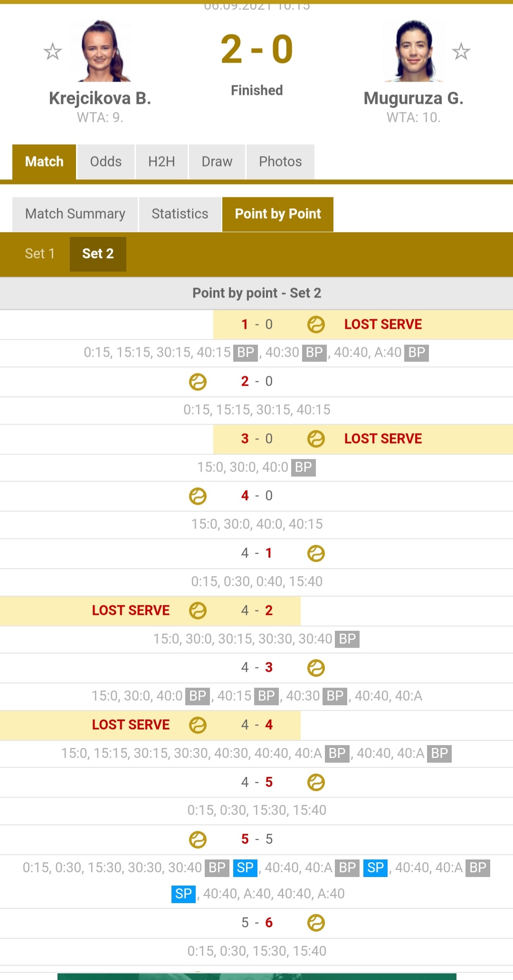Click the serve ball icon at the 5 - 5 game
513x980 pixels.
click(198, 840)
